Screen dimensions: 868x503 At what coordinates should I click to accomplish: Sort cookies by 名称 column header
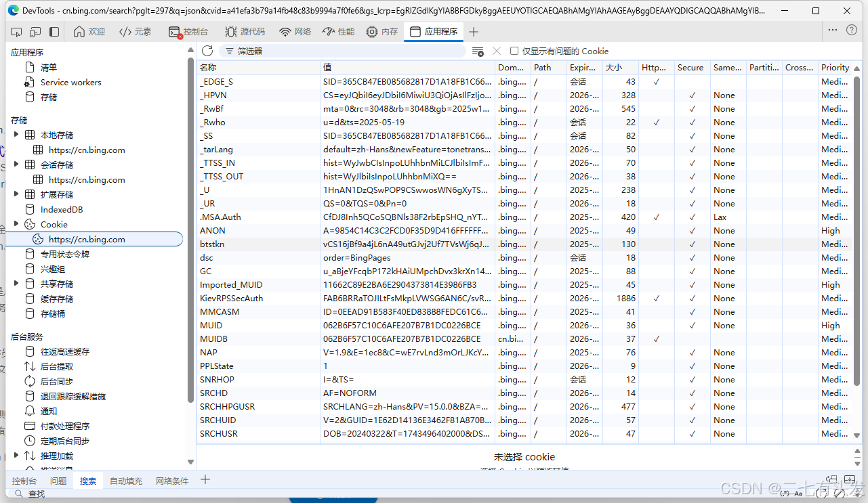point(258,67)
